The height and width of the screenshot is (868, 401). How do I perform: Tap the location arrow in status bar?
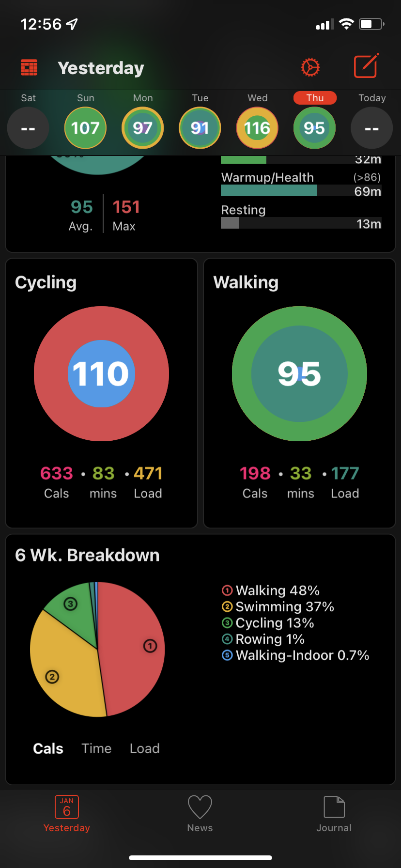(72, 24)
